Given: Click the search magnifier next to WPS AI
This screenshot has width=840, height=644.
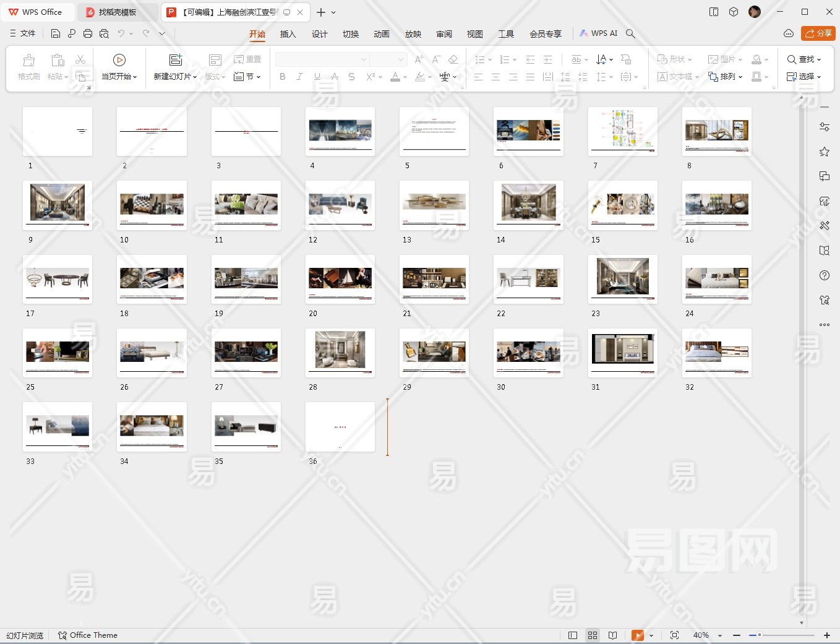Looking at the screenshot, I should click(x=630, y=33).
